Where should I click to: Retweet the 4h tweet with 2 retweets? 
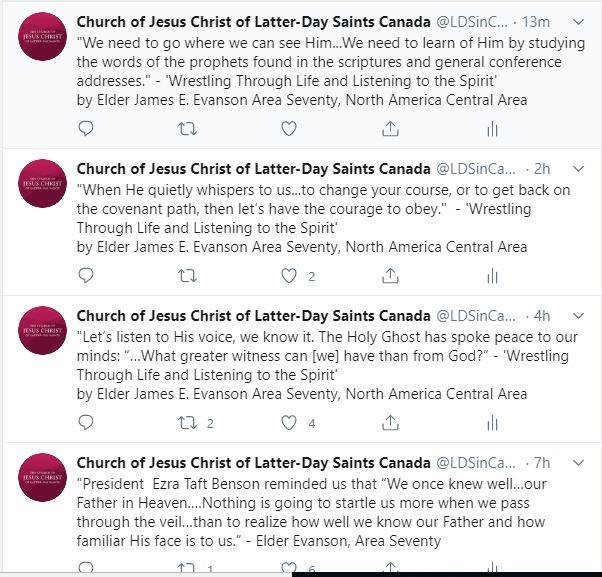pos(187,423)
